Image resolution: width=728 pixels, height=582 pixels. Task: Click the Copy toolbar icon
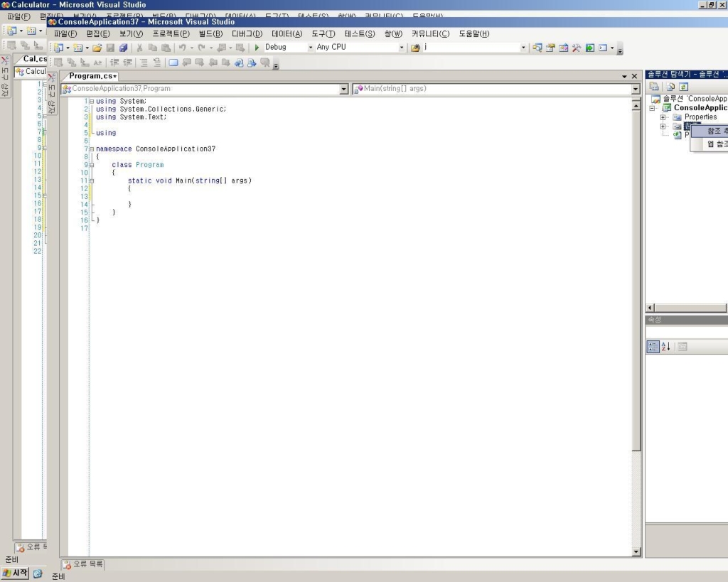[152, 48]
